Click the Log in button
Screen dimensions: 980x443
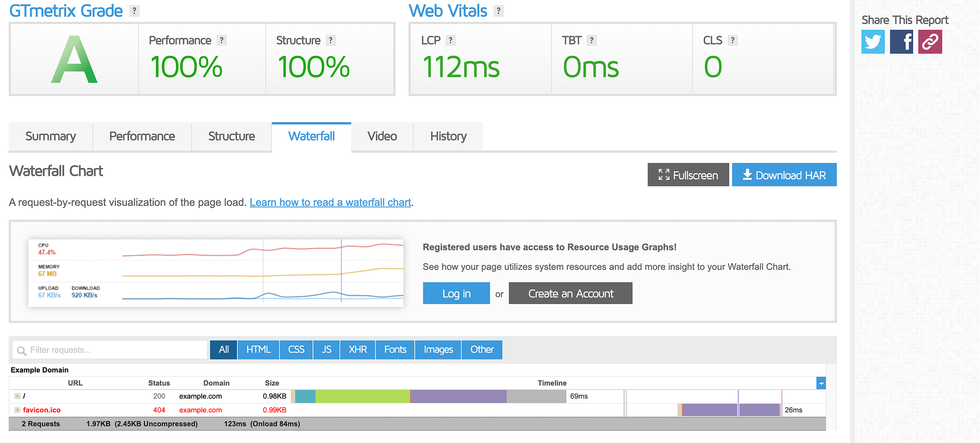tap(456, 293)
